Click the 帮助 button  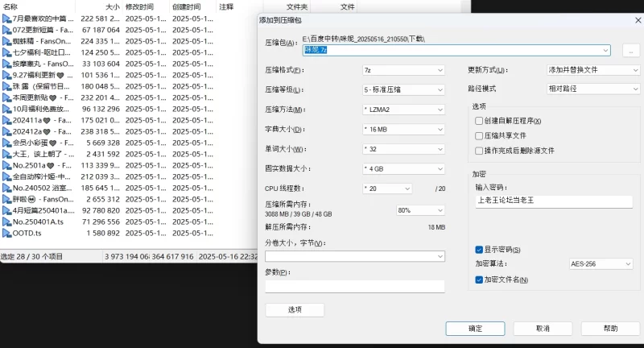(x=610, y=329)
